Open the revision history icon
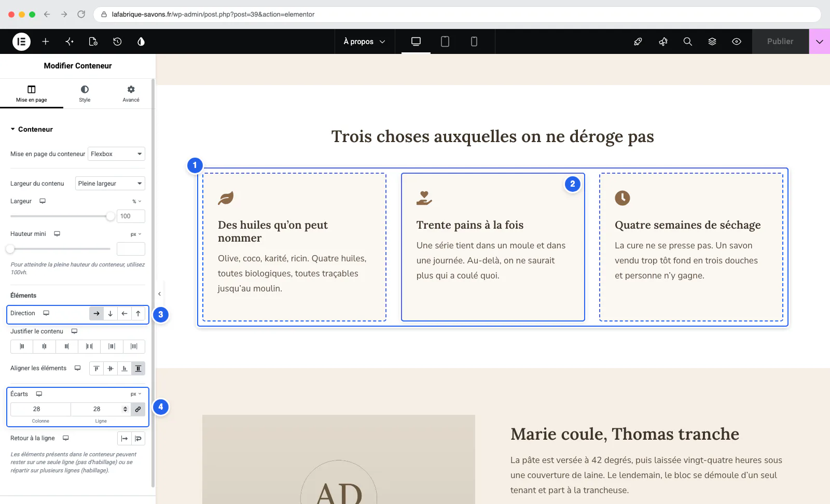The image size is (830, 504). (x=117, y=41)
